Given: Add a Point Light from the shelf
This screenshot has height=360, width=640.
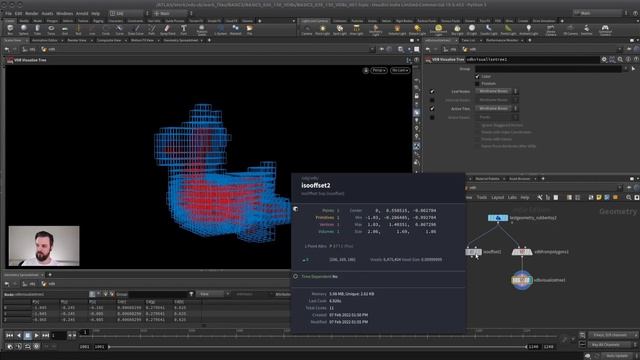Looking at the screenshot, I should [x=322, y=29].
